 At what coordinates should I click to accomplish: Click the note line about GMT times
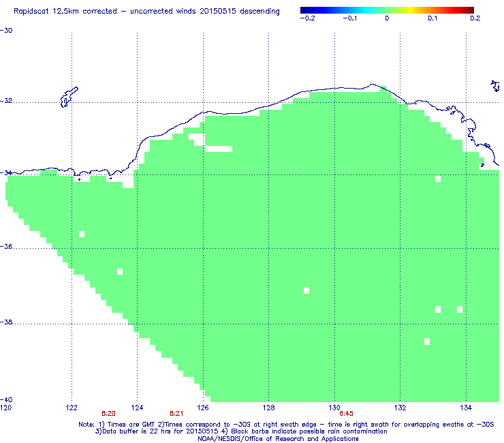pos(286,425)
